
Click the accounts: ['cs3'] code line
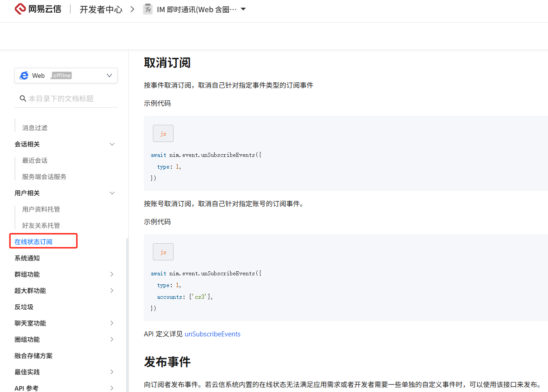point(185,297)
